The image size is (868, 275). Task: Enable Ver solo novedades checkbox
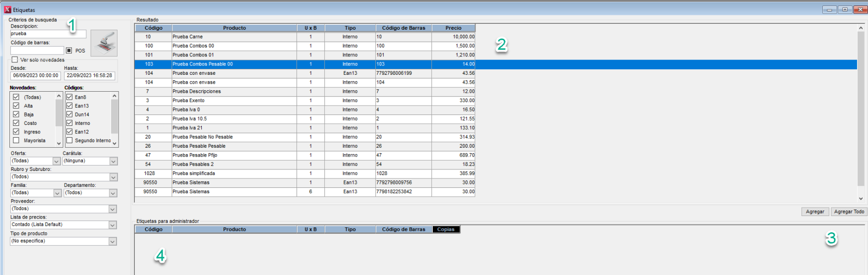(15, 60)
